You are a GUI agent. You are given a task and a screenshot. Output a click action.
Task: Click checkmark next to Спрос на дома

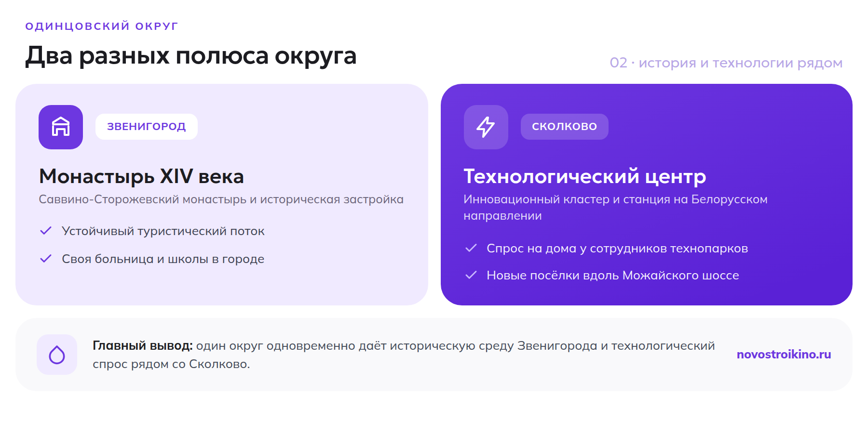[x=471, y=248]
